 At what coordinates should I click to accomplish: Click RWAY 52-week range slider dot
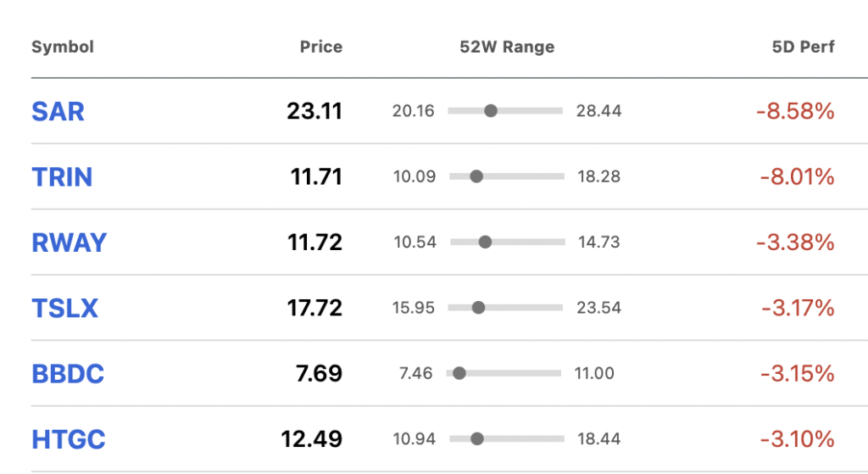485,242
